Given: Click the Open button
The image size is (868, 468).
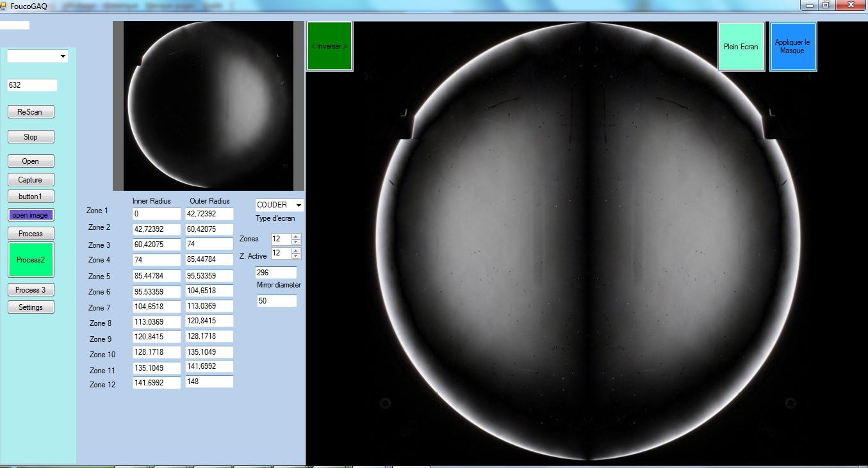Looking at the screenshot, I should tap(31, 161).
